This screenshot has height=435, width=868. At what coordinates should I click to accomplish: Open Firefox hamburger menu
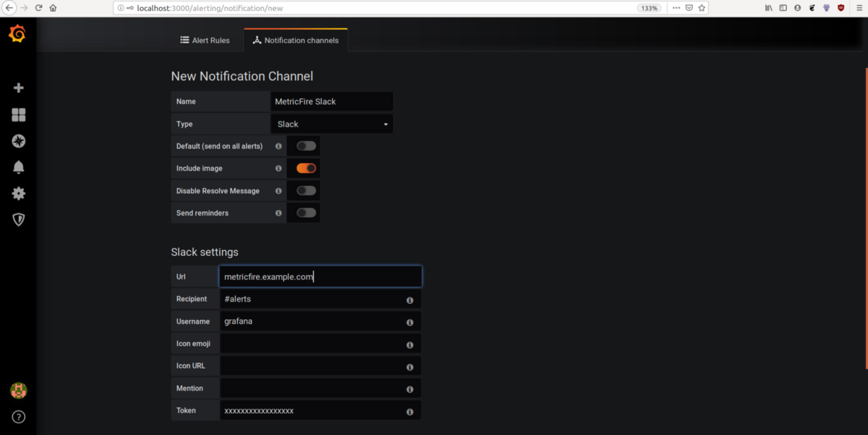pos(858,8)
